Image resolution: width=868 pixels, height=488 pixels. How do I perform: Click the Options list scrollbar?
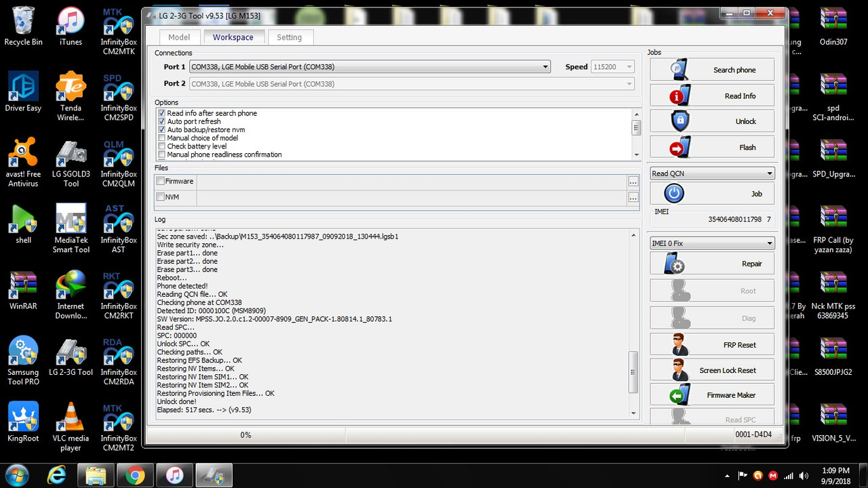pyautogui.click(x=636, y=134)
